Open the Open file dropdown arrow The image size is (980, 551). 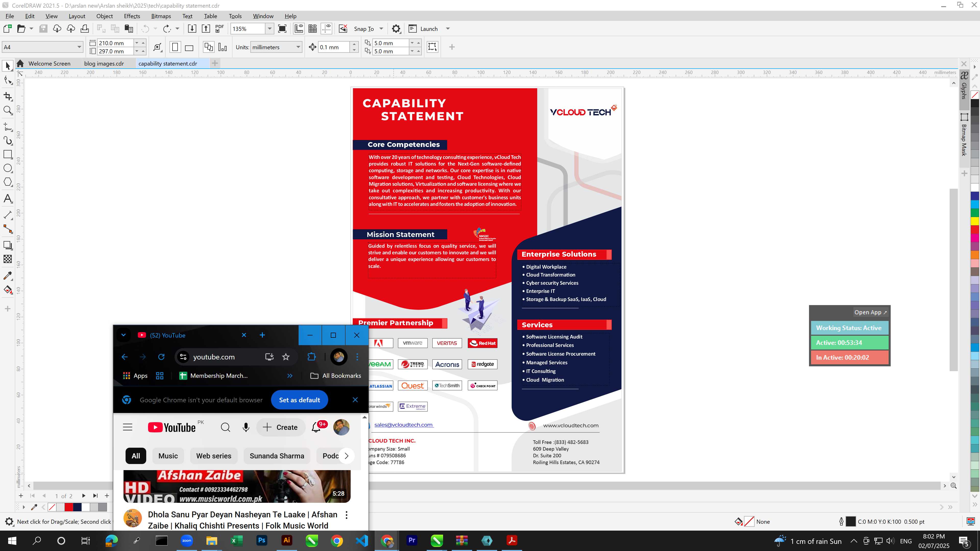31,29
